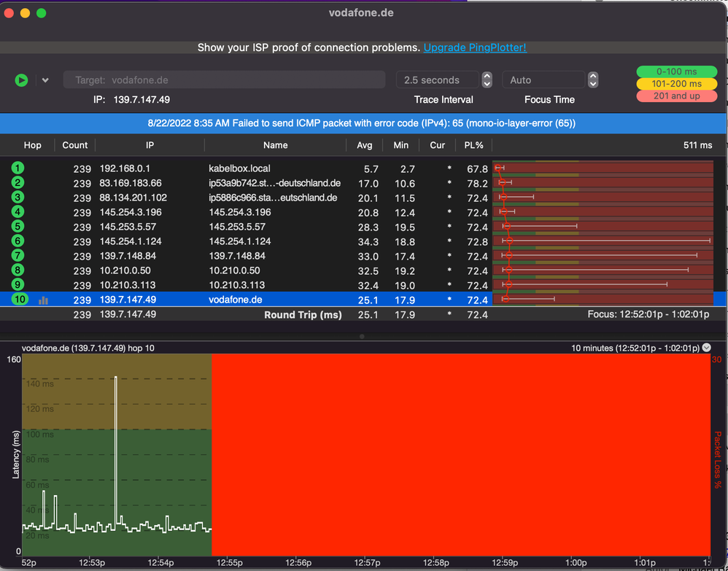Viewport: 728px width, 571px height.
Task: Select hop 10 green circle icon
Action: (20, 299)
